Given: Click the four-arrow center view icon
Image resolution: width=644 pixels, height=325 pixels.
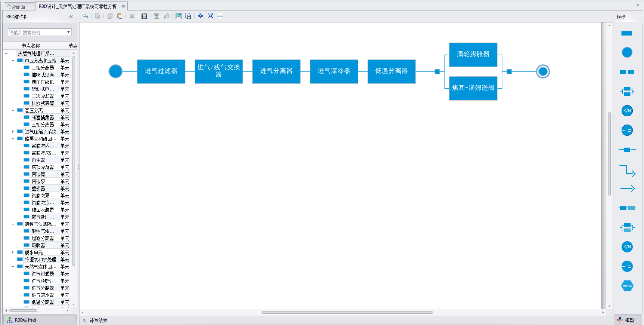Looking at the screenshot, I should click(x=201, y=16).
